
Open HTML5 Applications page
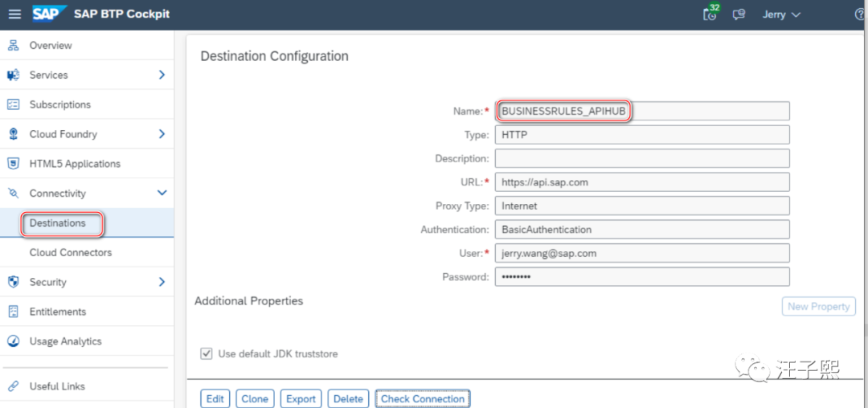[x=75, y=164]
